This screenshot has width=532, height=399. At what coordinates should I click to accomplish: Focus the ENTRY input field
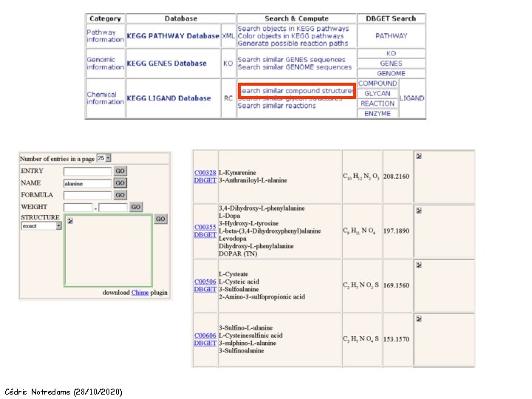point(87,171)
